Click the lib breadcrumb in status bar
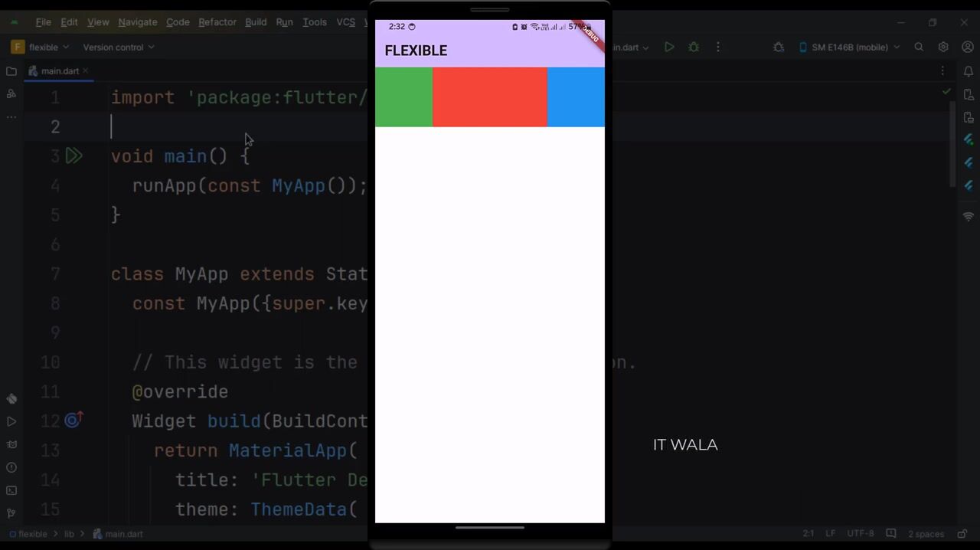This screenshot has height=550, width=980. point(69,534)
